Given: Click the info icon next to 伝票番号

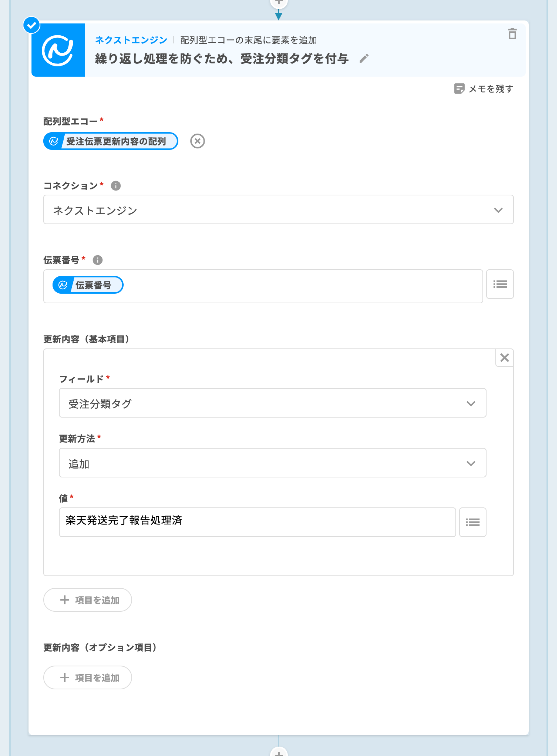Looking at the screenshot, I should (97, 260).
